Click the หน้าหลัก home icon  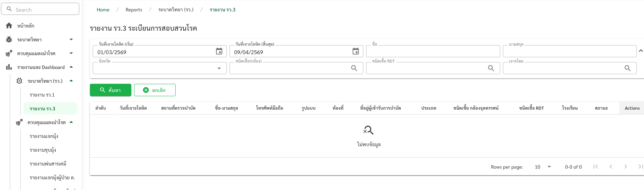click(x=9, y=26)
